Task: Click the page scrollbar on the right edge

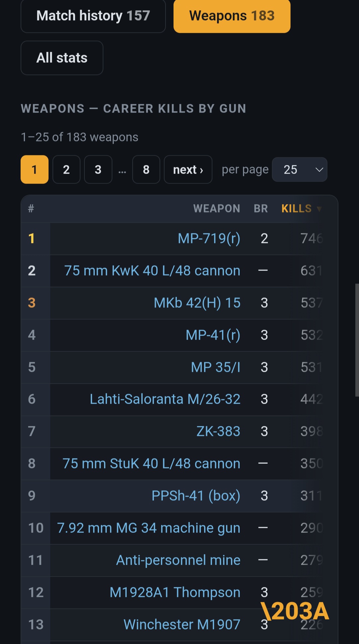Action: 357,340
